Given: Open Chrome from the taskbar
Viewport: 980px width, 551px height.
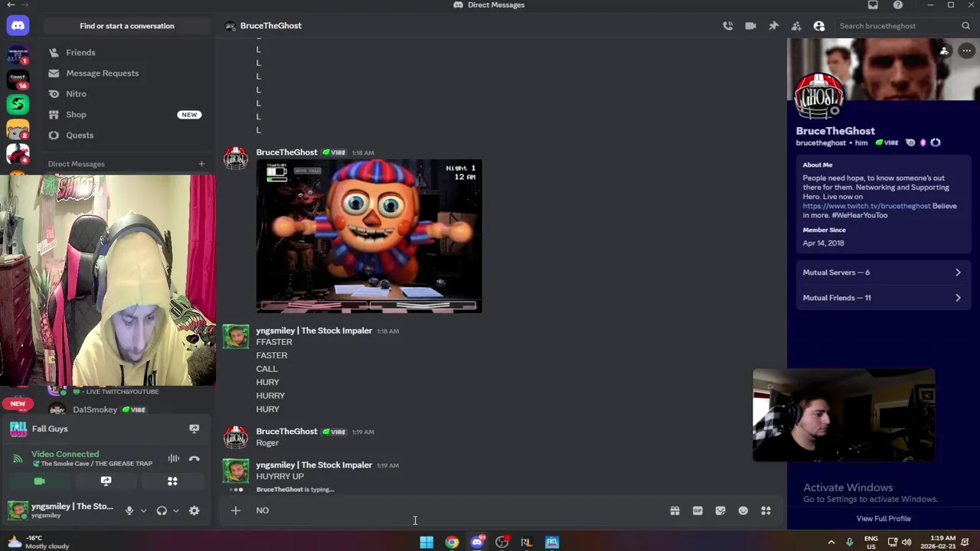Looking at the screenshot, I should click(x=452, y=543).
